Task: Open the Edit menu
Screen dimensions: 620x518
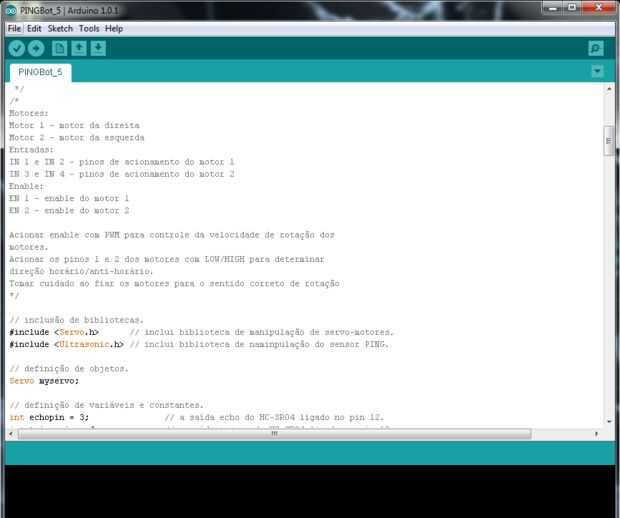Action: pyautogui.click(x=34, y=28)
